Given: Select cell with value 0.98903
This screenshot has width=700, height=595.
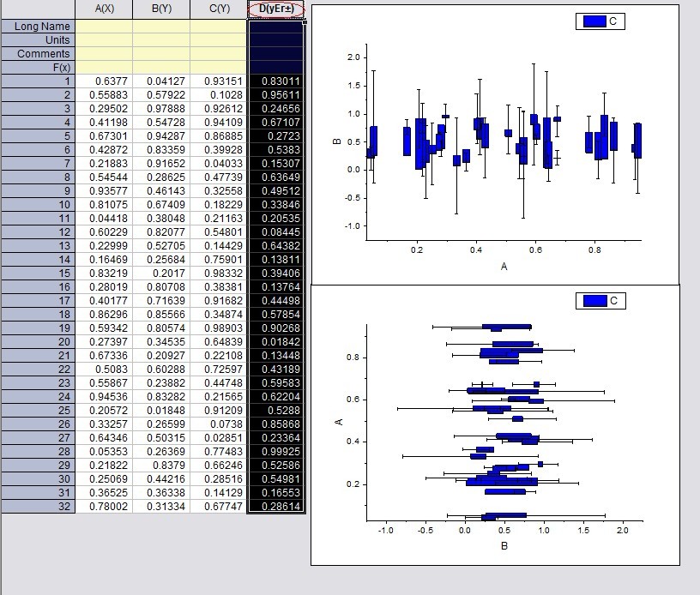Looking at the screenshot, I should click(219, 328).
